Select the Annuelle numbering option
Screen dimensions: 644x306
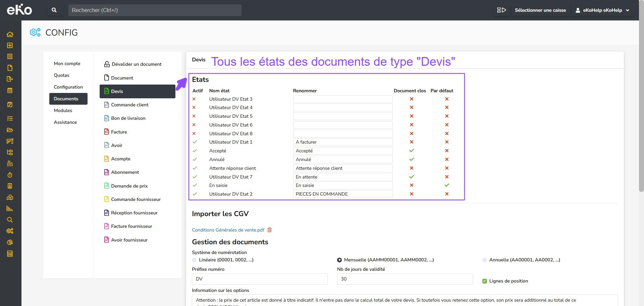click(x=484, y=260)
